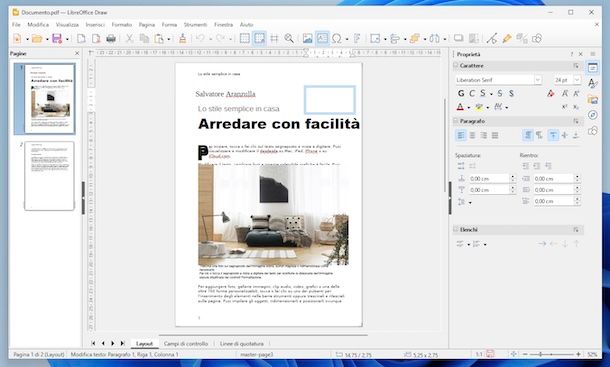Apply Bold (G) in Carattere panel
This screenshot has width=610, height=367.
[x=461, y=93]
